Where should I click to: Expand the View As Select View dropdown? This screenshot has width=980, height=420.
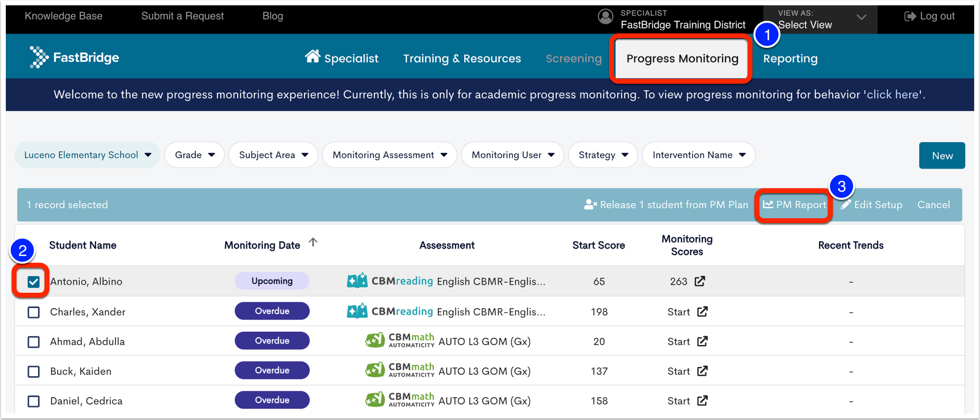click(820, 19)
